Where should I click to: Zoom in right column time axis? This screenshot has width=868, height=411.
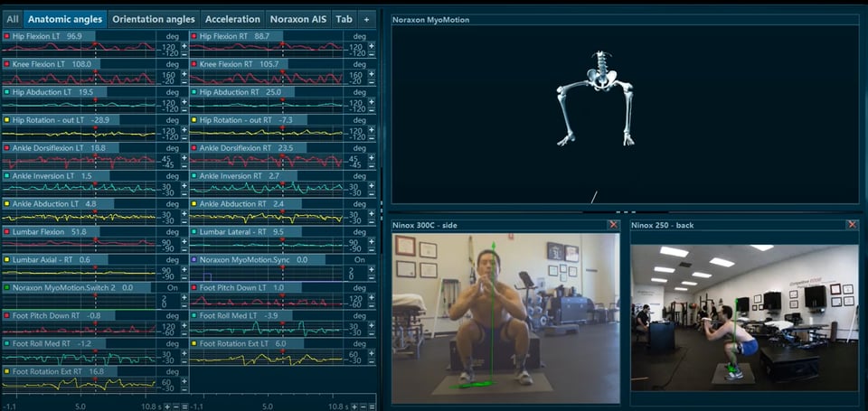[354, 406]
